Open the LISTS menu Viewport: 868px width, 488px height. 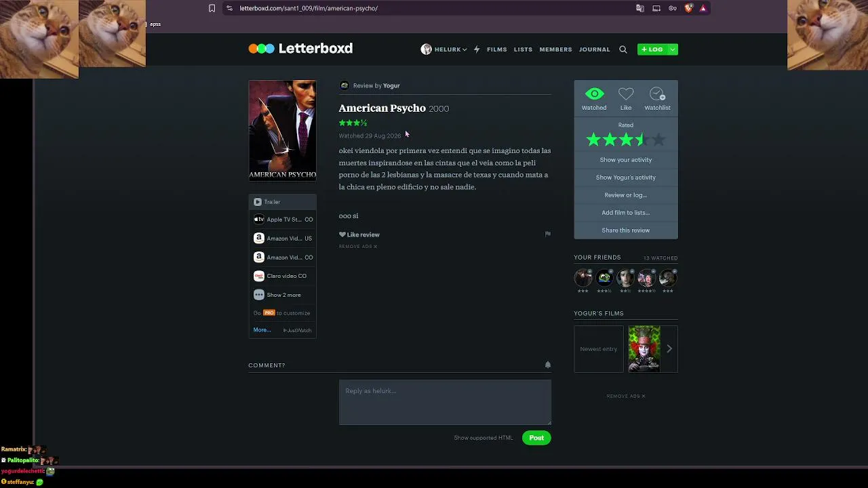[x=523, y=49]
